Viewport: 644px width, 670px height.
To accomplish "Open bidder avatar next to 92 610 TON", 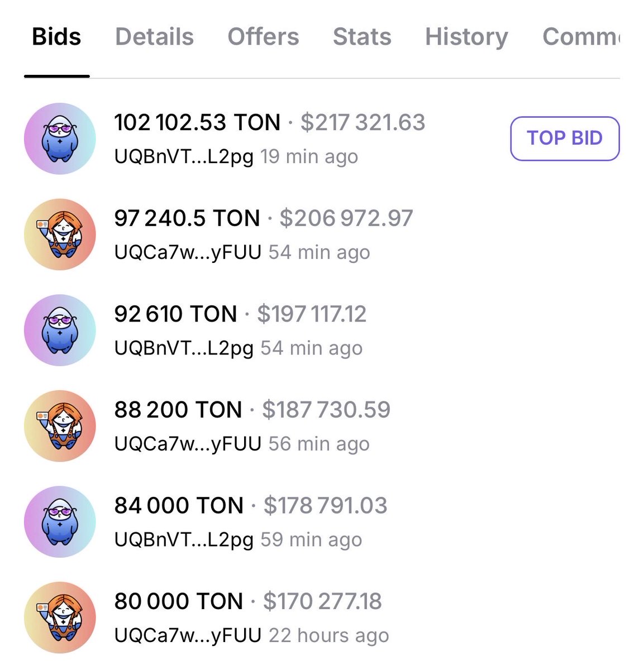I will coord(60,330).
